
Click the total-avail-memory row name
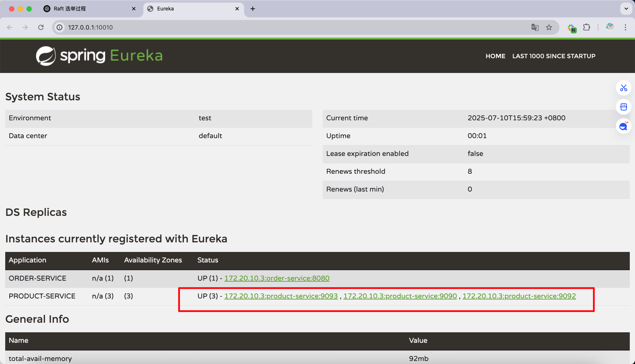tap(40, 359)
